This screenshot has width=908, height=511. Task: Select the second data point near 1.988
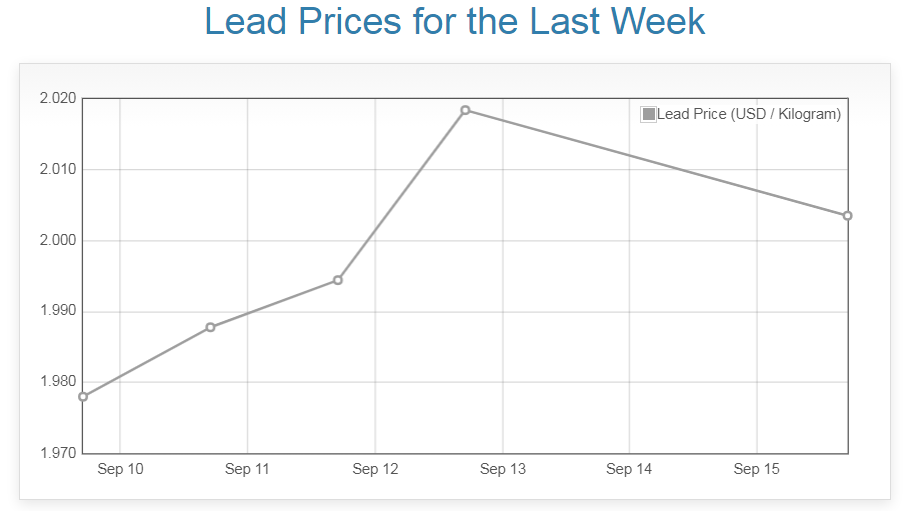210,327
